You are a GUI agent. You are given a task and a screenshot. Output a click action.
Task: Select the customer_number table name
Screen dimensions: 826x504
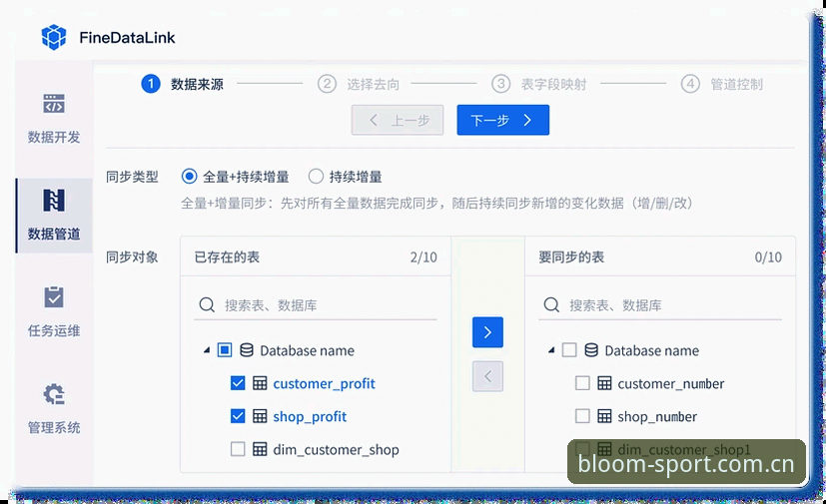670,383
